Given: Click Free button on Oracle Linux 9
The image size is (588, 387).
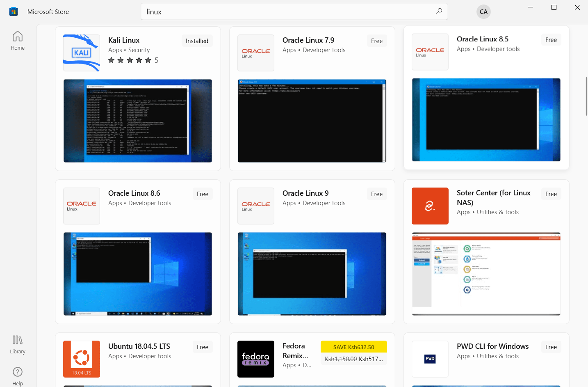Looking at the screenshot, I should [376, 194].
